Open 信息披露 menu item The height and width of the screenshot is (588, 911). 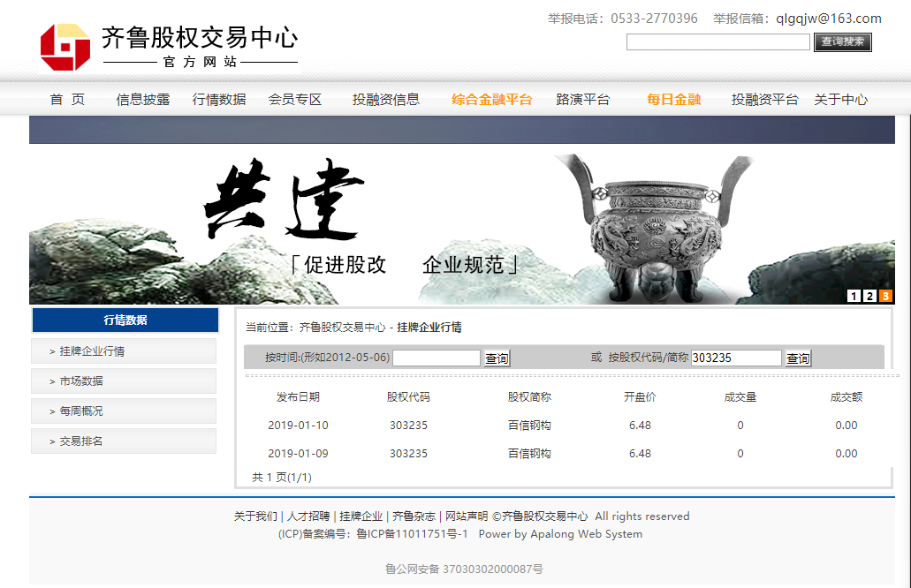[x=143, y=99]
